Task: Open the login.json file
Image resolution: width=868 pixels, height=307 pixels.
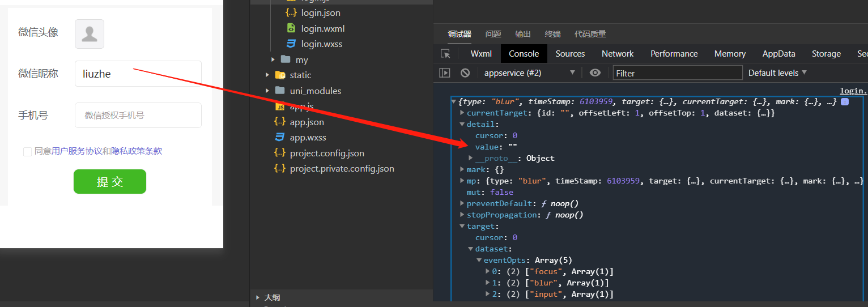Action: (x=321, y=12)
